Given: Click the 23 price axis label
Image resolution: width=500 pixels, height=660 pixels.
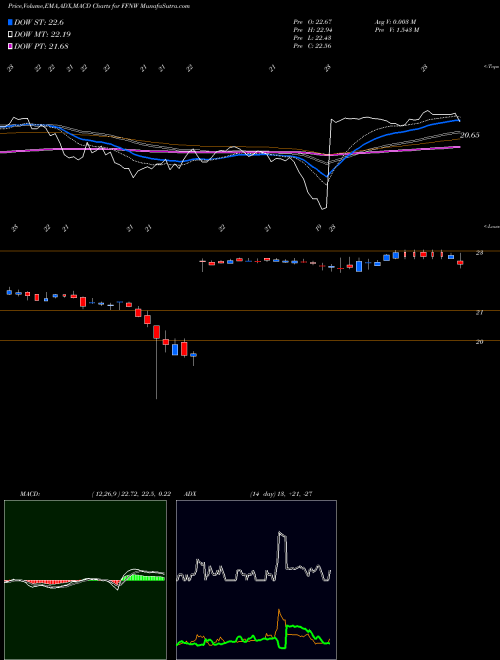Looking at the screenshot, I should [x=479, y=253].
